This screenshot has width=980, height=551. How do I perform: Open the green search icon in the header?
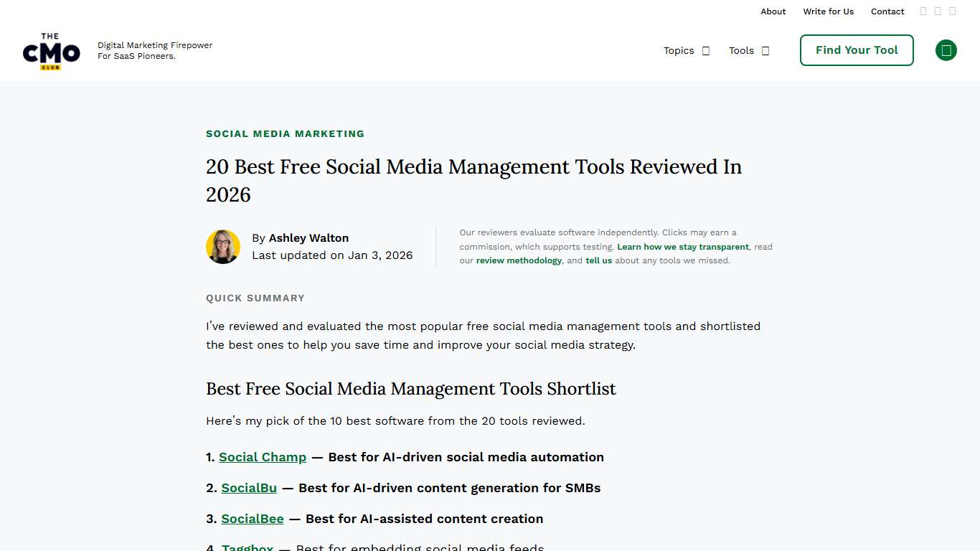tap(946, 50)
